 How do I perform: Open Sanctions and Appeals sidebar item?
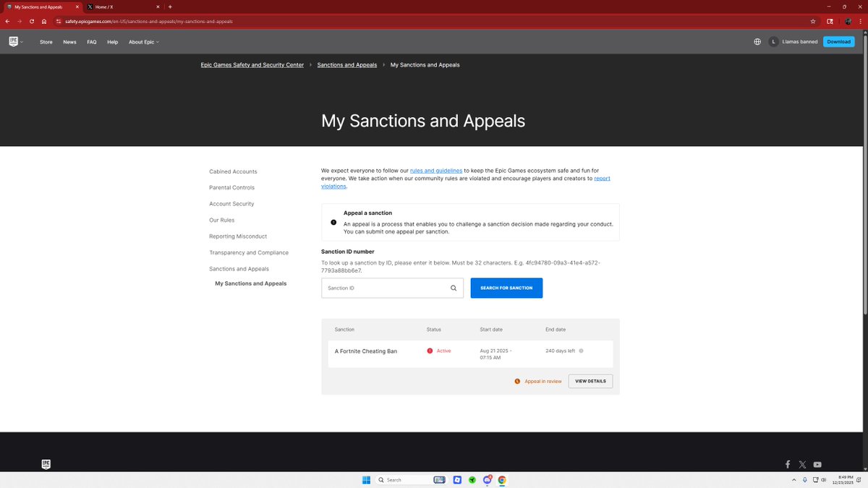(x=239, y=269)
